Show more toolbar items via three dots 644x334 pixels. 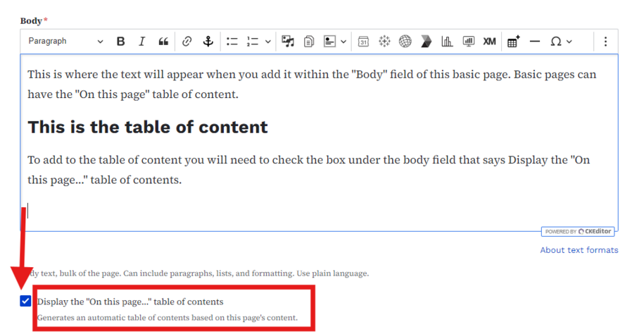click(605, 42)
